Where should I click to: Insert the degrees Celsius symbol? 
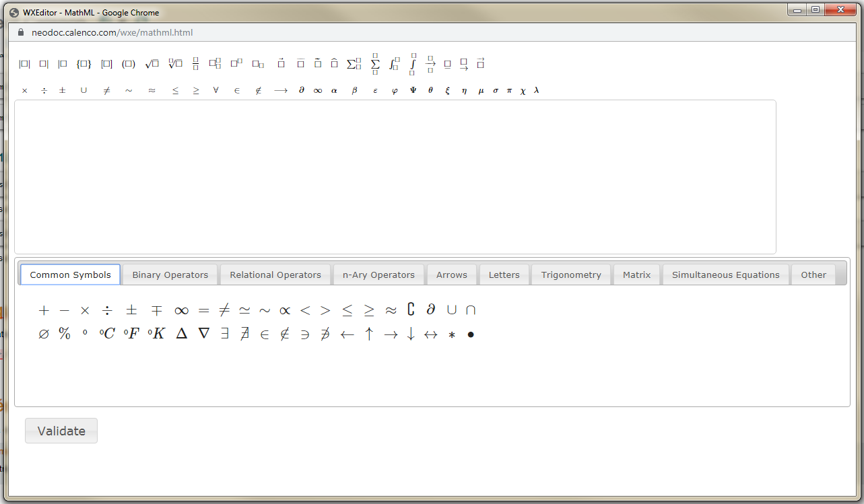coord(107,334)
